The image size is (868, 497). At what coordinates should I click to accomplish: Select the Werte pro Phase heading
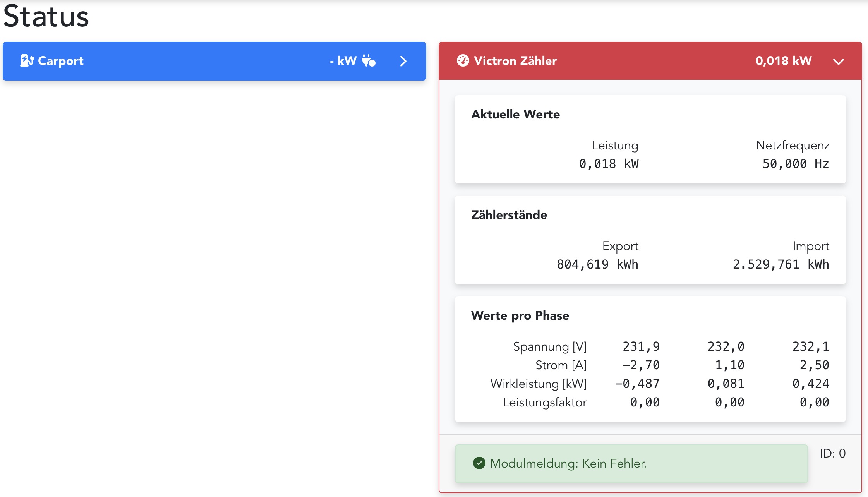click(x=520, y=315)
